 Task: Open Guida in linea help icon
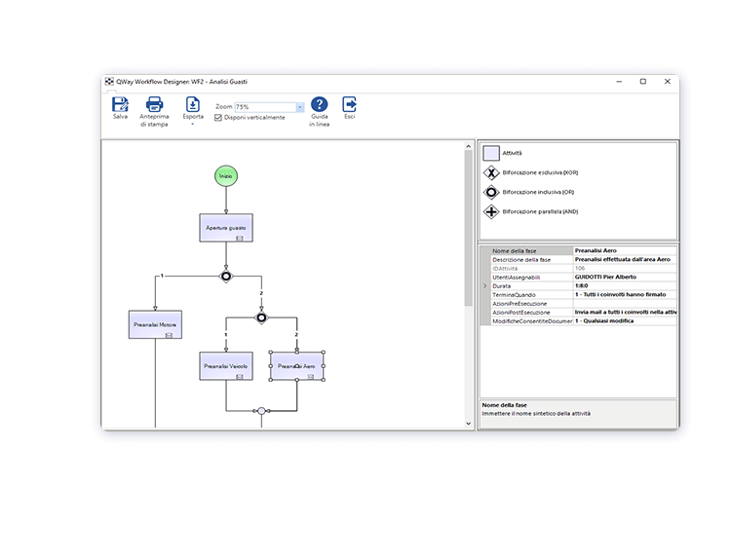point(320,104)
